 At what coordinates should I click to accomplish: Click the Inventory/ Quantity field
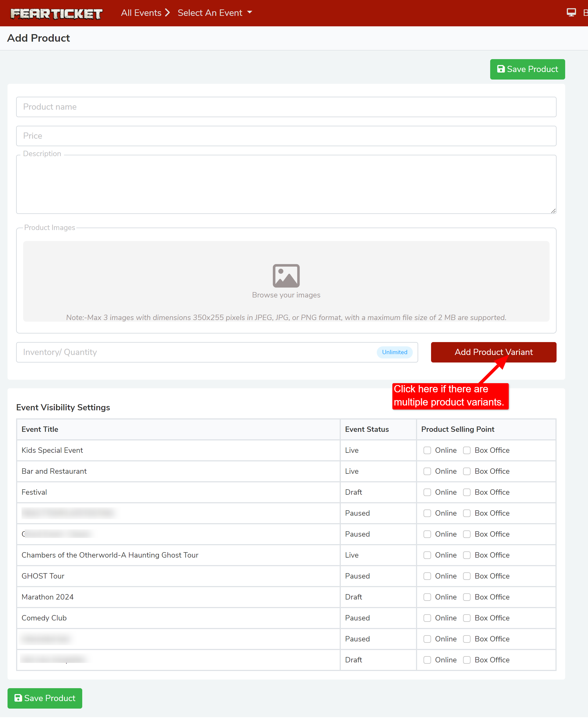pyautogui.click(x=196, y=352)
